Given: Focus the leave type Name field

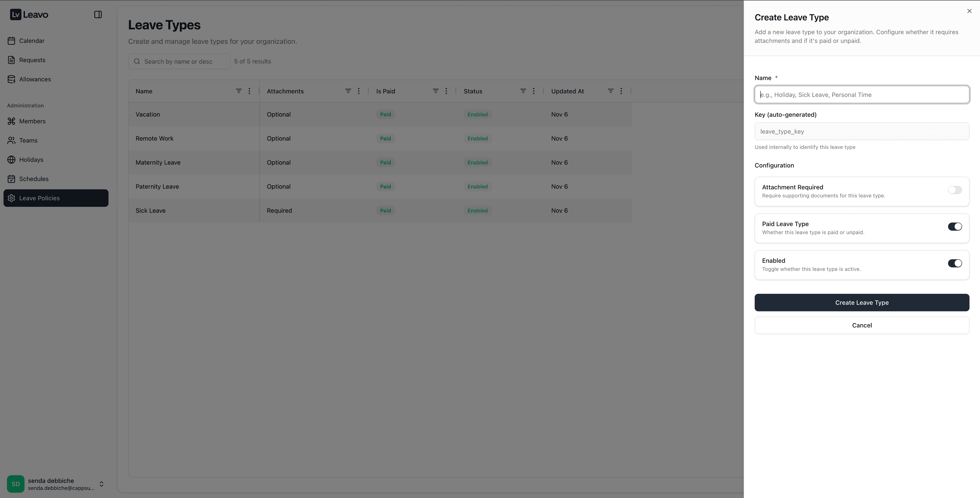Looking at the screenshot, I should 862,95.
